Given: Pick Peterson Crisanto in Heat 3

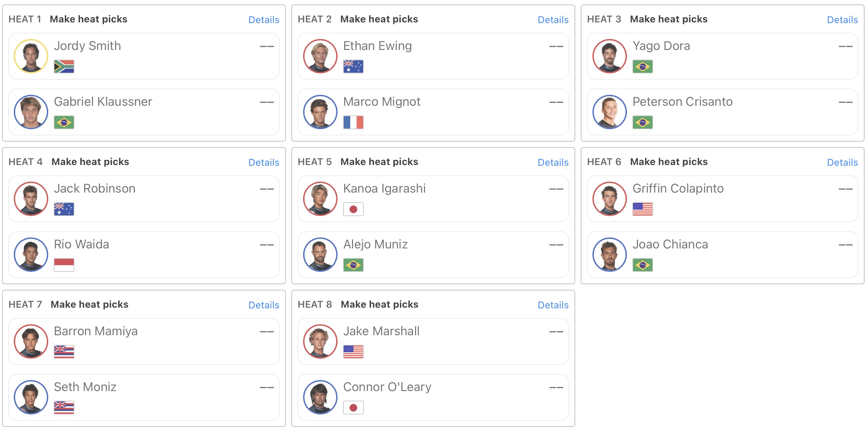Looking at the screenshot, I should coord(723,112).
